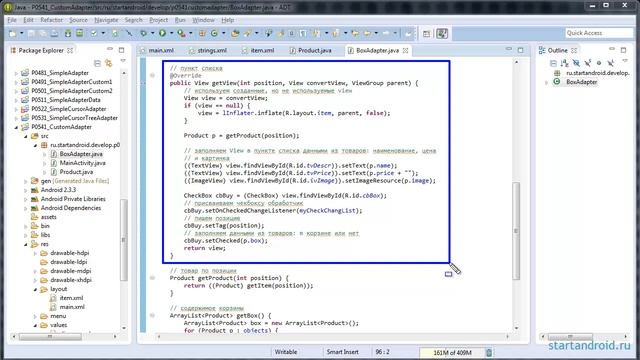Maximize the Package Explorer panel

click(x=121, y=50)
